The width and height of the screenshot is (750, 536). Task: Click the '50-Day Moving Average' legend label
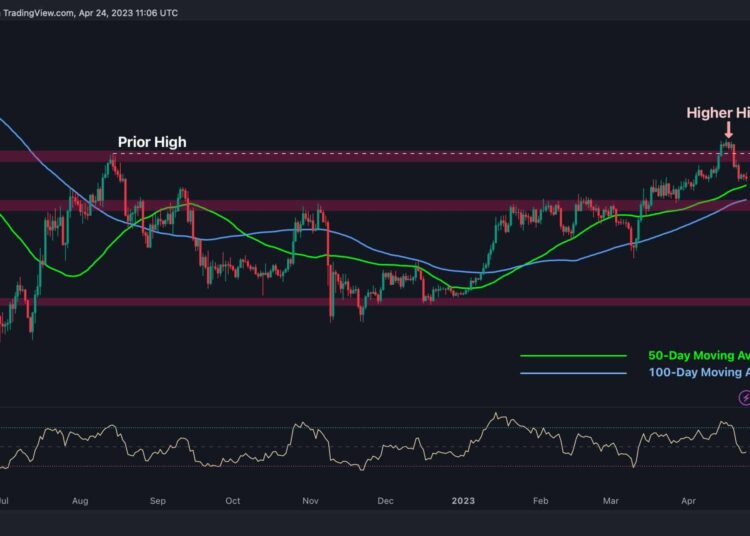699,355
